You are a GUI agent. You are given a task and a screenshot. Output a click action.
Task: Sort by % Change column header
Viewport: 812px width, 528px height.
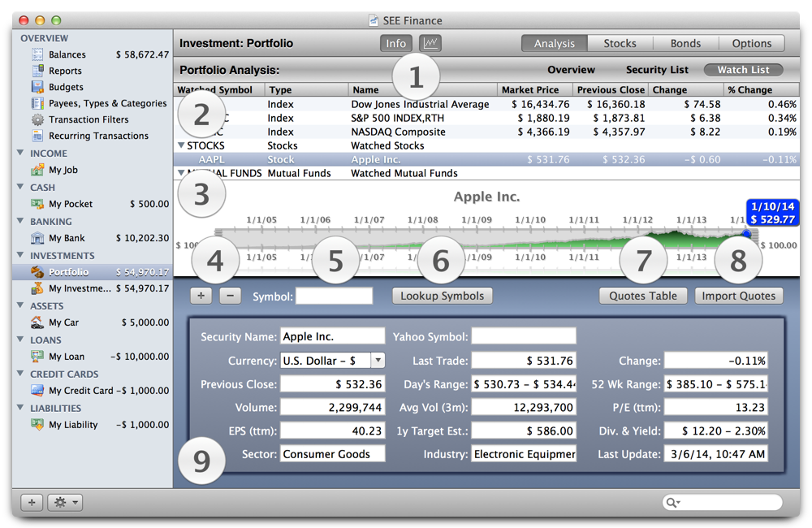[762, 89]
